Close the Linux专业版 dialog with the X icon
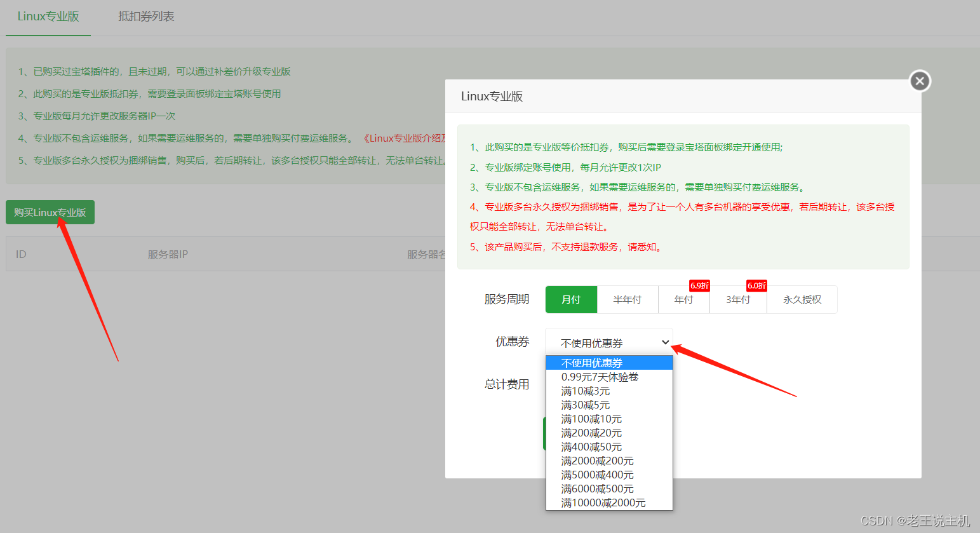This screenshot has width=980, height=533. pos(920,81)
